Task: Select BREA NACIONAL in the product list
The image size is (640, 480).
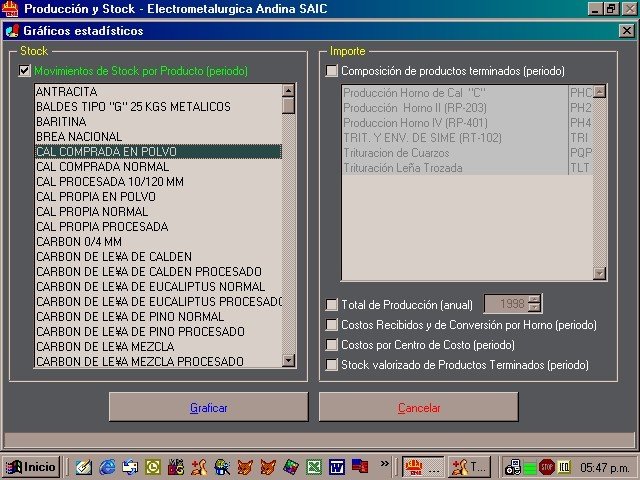Action: (158, 136)
